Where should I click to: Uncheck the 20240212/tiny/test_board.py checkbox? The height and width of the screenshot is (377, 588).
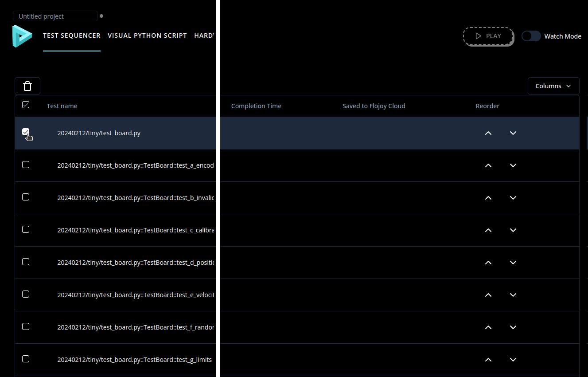click(x=26, y=132)
